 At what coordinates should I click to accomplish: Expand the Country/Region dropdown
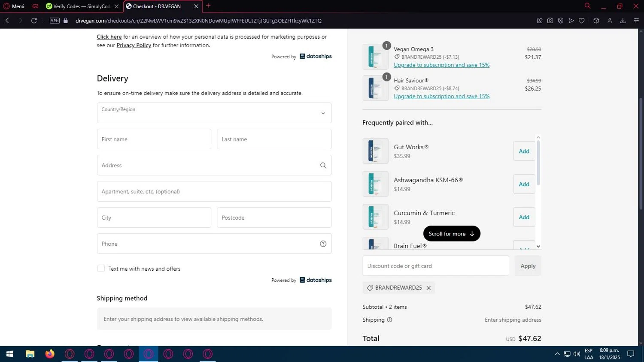214,113
